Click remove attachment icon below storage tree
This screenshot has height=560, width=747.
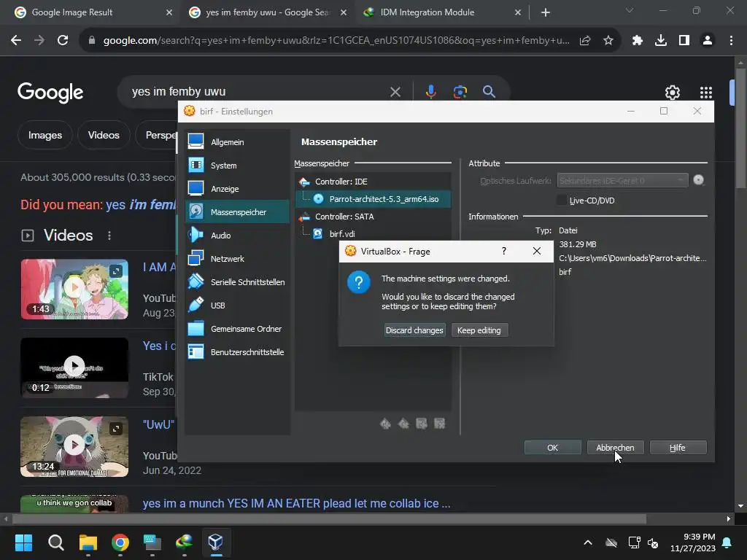click(440, 424)
